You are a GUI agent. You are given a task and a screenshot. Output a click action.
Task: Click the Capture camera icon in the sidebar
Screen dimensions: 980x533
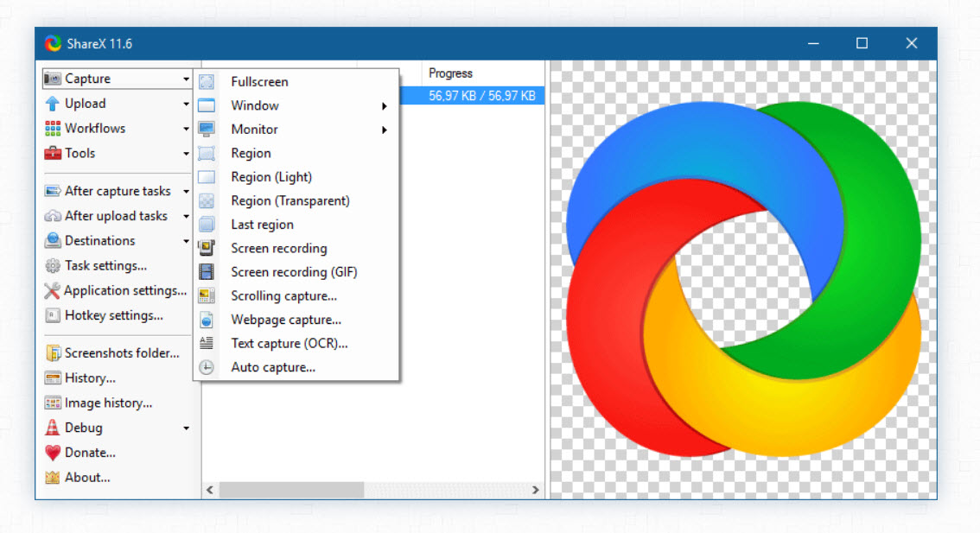53,79
